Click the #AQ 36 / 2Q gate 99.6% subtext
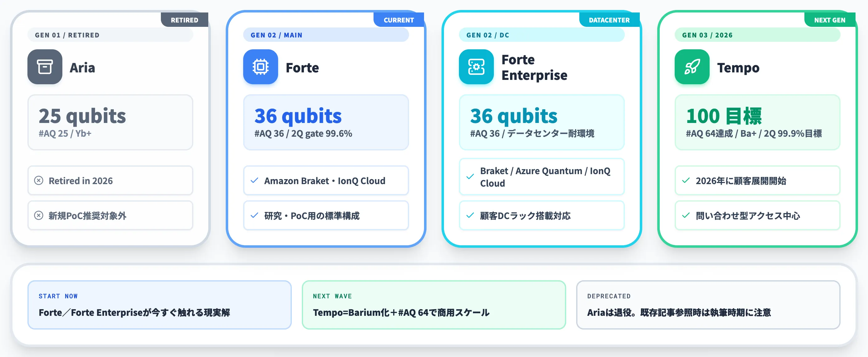This screenshot has height=357, width=868. tap(303, 134)
